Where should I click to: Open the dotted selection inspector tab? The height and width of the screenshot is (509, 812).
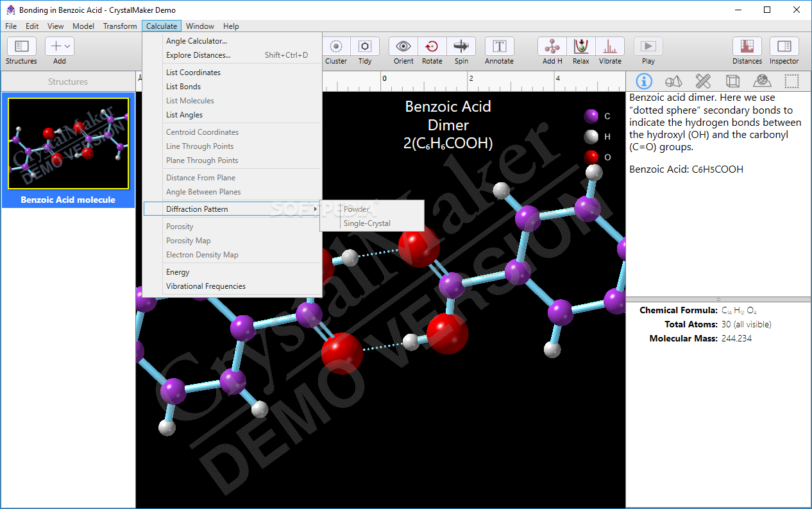click(792, 81)
